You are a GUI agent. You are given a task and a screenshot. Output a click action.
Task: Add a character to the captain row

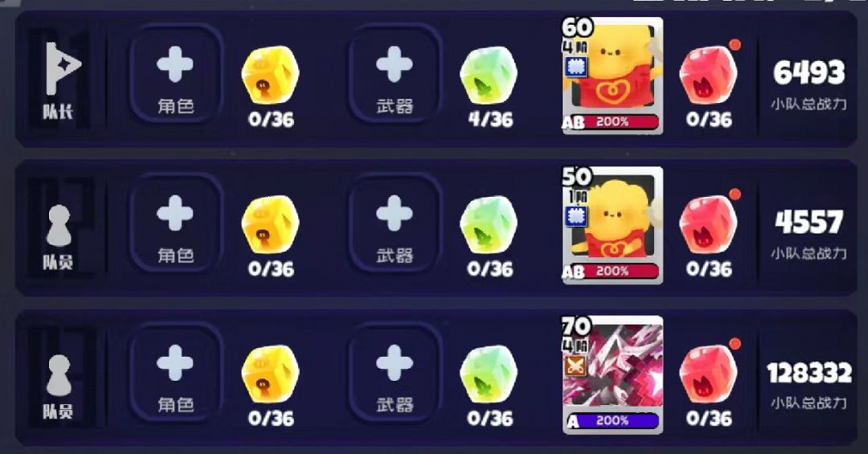click(x=175, y=74)
